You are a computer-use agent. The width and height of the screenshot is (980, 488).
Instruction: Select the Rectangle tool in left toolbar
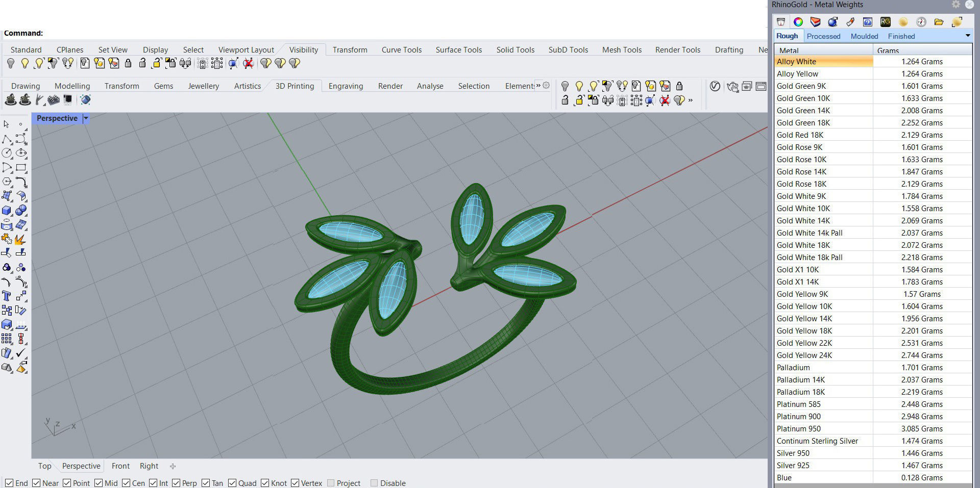21,167
